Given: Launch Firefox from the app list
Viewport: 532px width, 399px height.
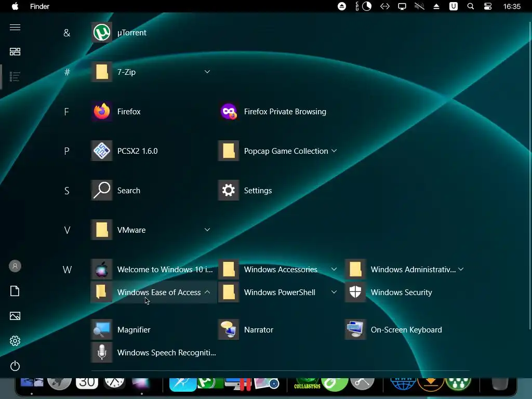Looking at the screenshot, I should [x=116, y=112].
